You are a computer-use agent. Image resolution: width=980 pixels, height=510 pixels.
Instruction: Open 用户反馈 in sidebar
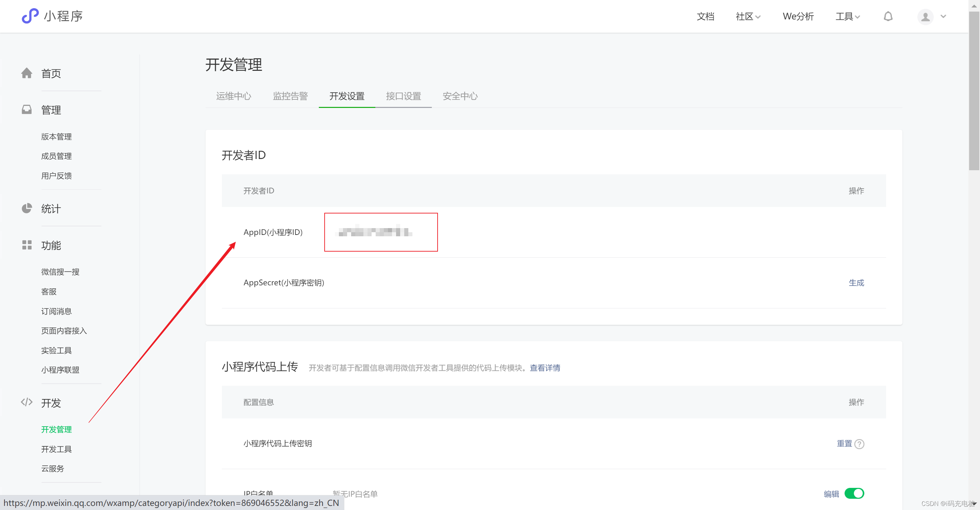pos(56,176)
